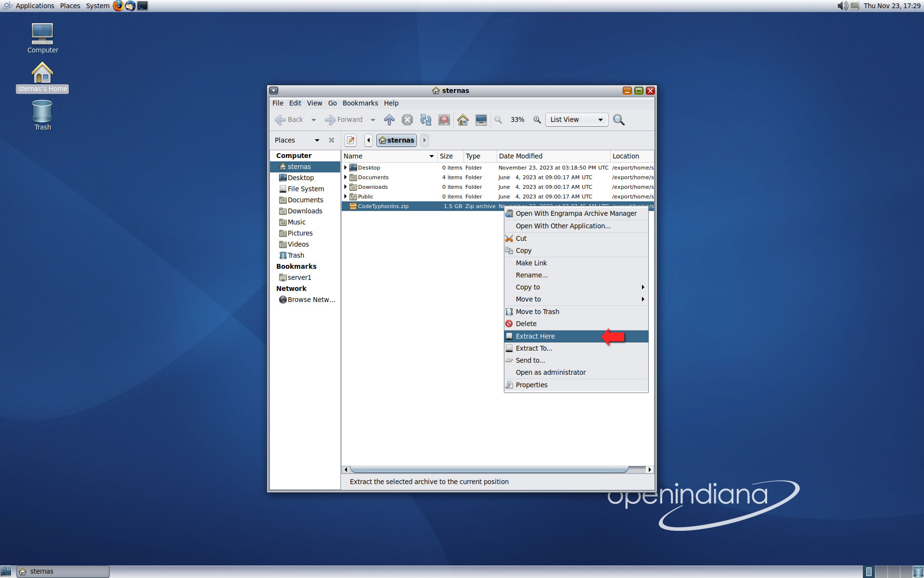This screenshot has height=578, width=924.
Task: Open Browse Network in the sidebar
Action: coord(305,300)
